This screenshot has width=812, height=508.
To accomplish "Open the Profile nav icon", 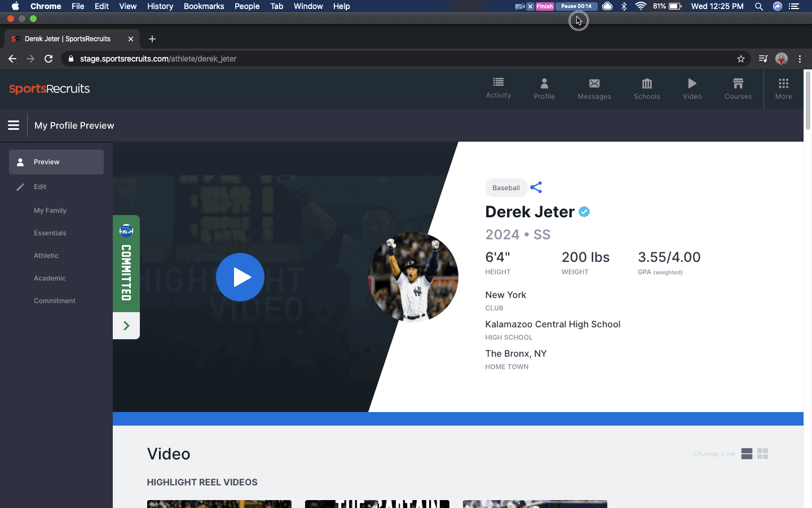I will (544, 89).
